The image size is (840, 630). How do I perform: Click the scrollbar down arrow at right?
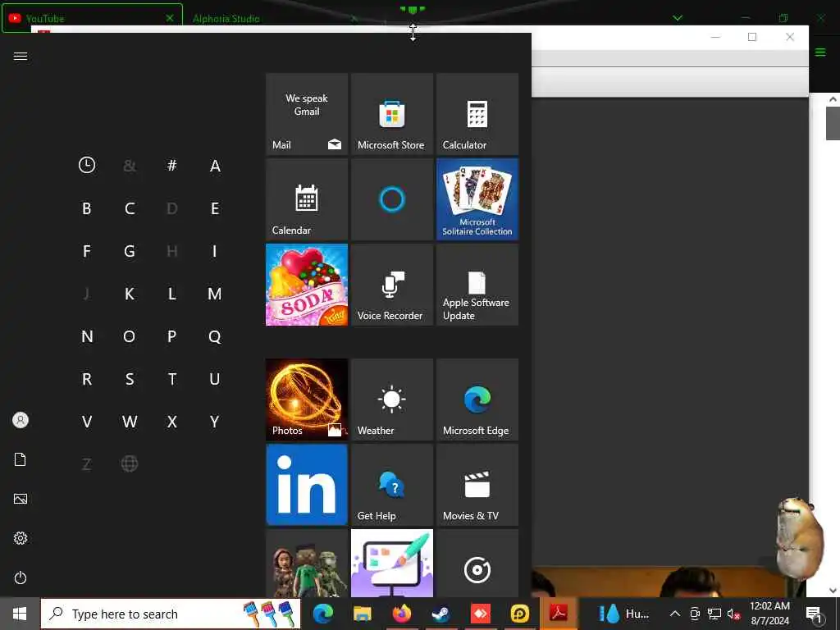(833, 591)
